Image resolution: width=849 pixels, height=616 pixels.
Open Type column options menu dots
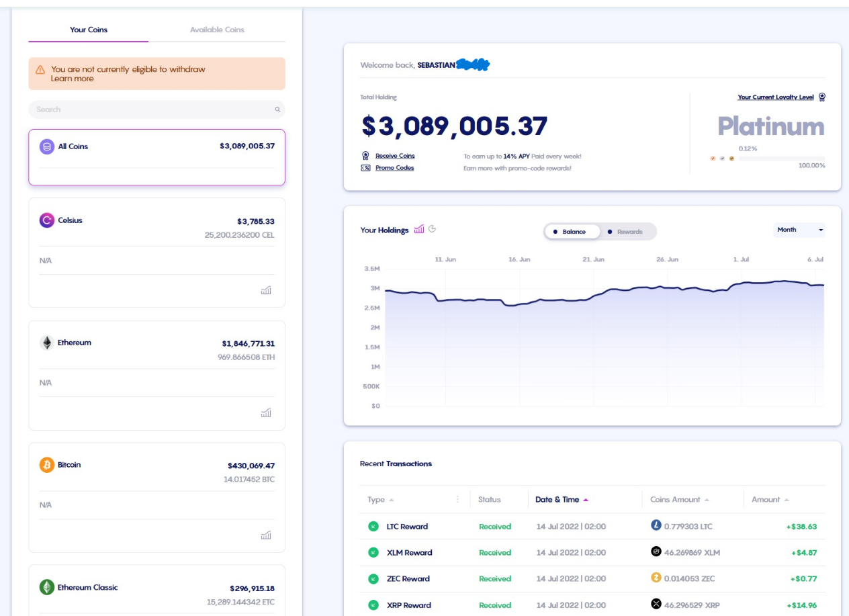coord(458,500)
